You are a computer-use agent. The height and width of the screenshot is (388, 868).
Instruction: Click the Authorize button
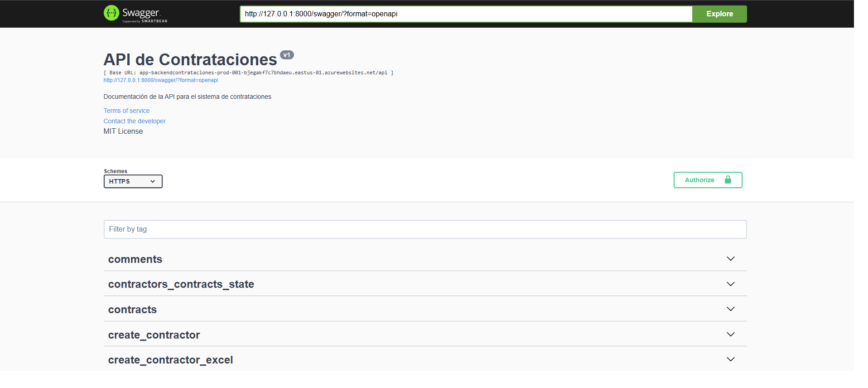[707, 180]
